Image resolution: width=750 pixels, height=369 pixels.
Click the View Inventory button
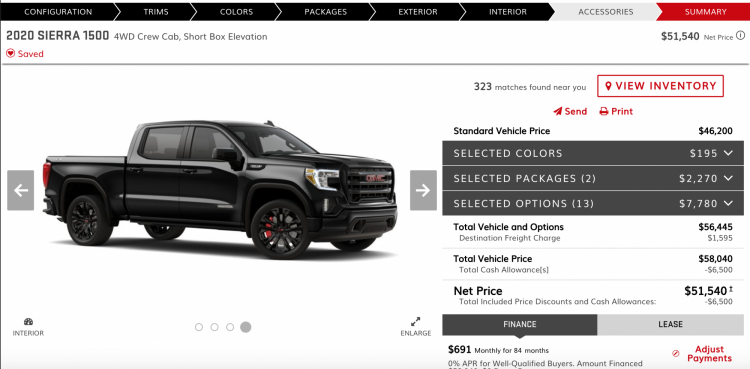point(661,86)
